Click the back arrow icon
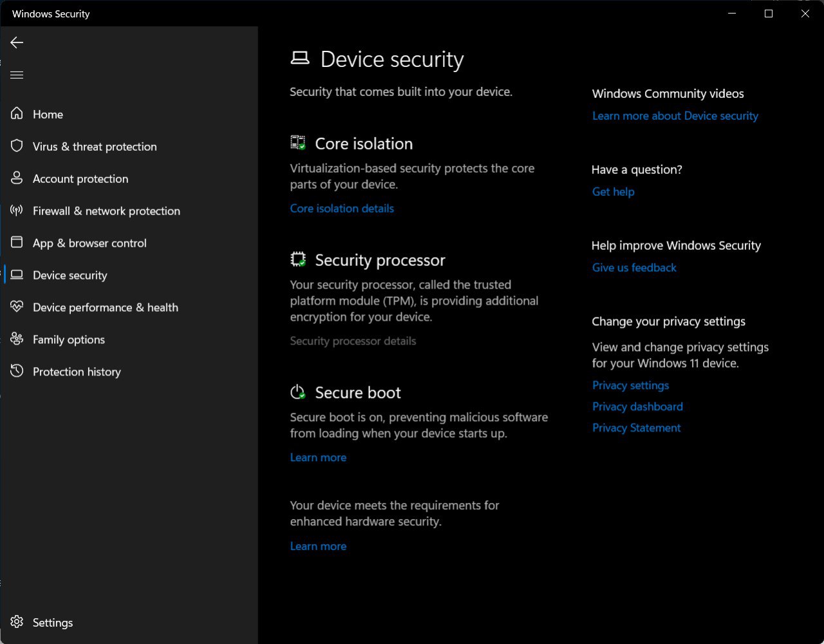824x644 pixels. (x=17, y=43)
